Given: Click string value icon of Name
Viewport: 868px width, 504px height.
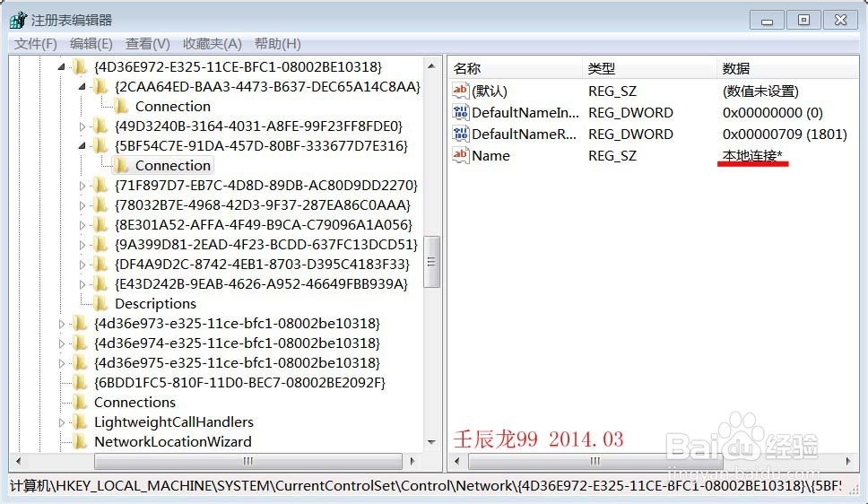Looking at the screenshot, I should [x=460, y=155].
